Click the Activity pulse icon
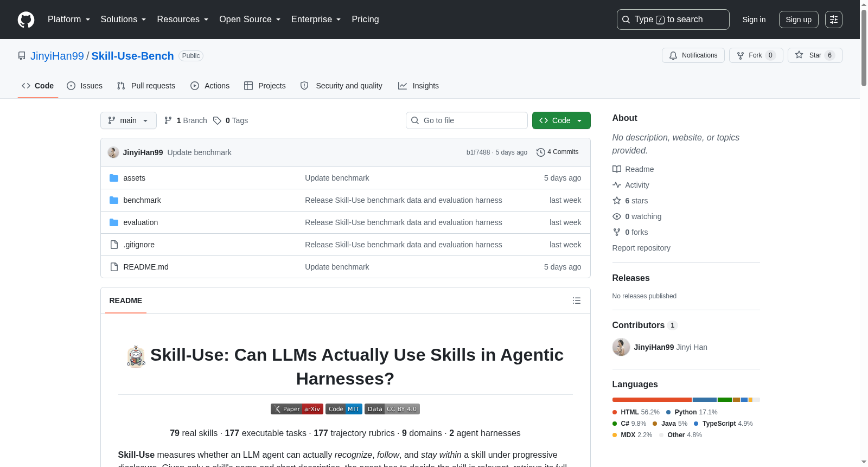 click(617, 185)
